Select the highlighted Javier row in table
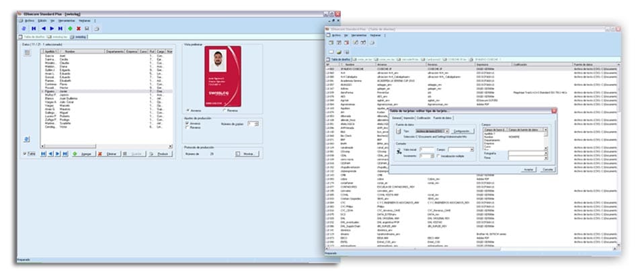The width and height of the screenshot is (644, 280). (x=106, y=91)
